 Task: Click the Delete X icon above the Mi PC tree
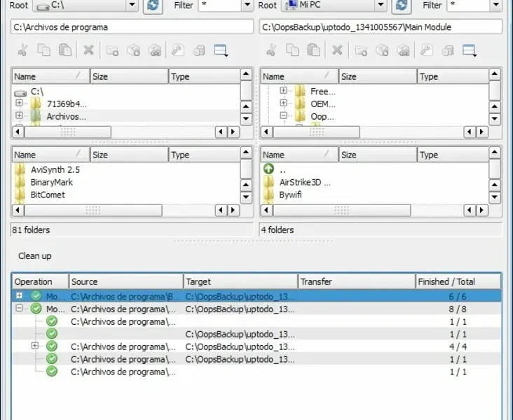click(x=337, y=50)
